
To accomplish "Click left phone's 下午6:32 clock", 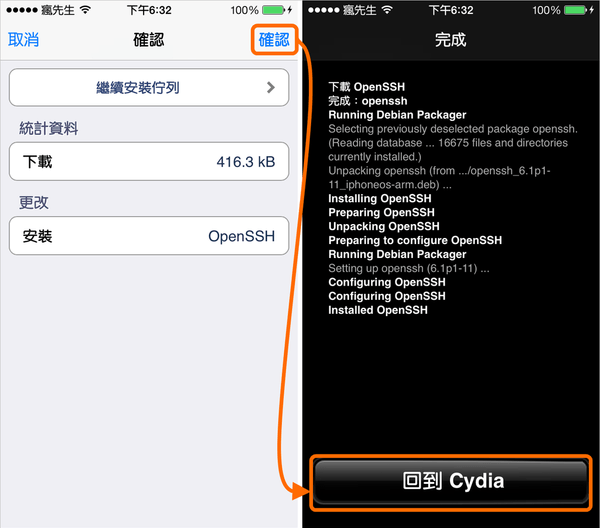I will pos(149,10).
